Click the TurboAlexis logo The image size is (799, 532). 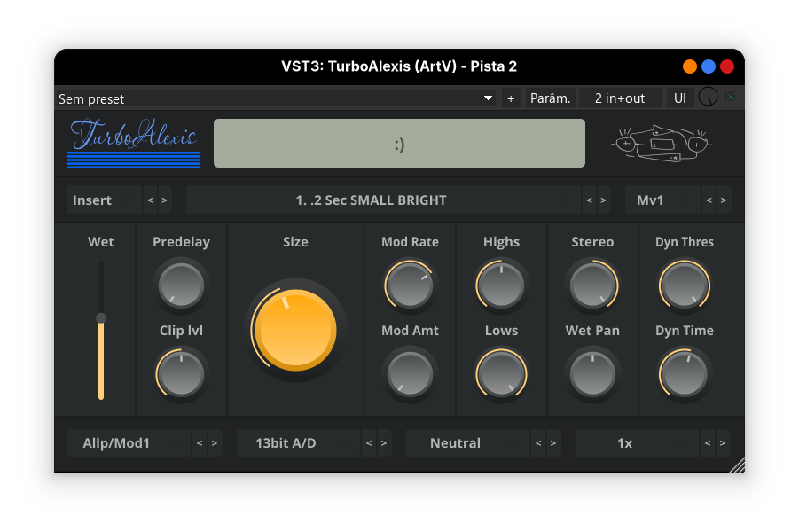(x=133, y=143)
